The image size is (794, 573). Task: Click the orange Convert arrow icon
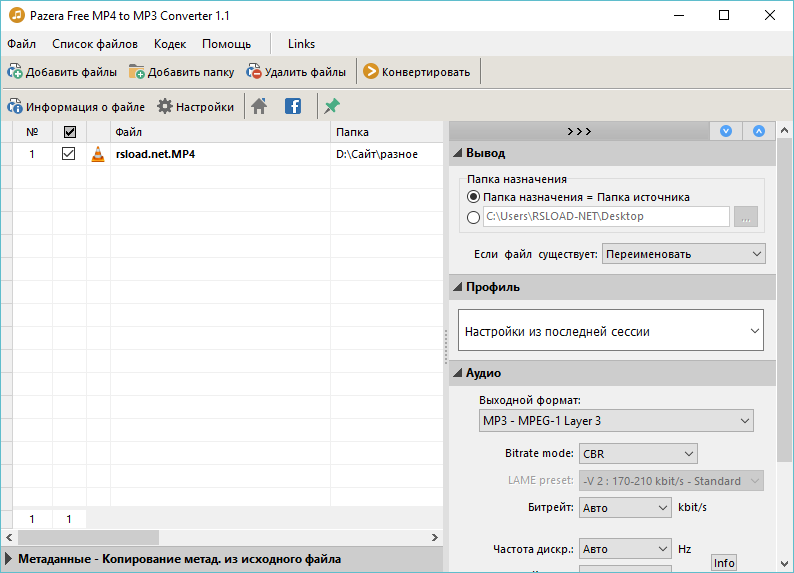pos(371,72)
